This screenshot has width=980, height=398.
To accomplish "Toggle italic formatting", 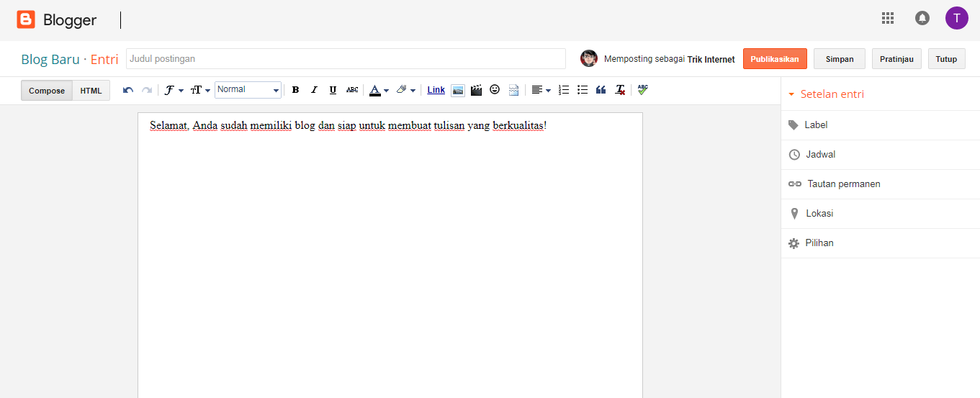I will [314, 90].
